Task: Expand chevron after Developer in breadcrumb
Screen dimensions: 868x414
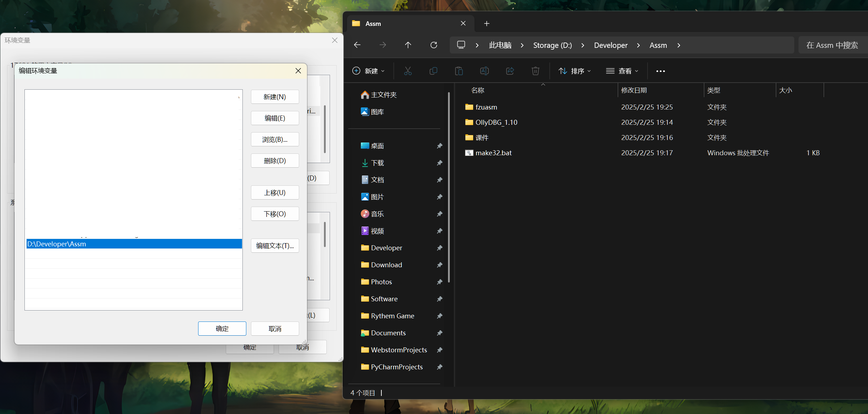Action: tap(638, 45)
